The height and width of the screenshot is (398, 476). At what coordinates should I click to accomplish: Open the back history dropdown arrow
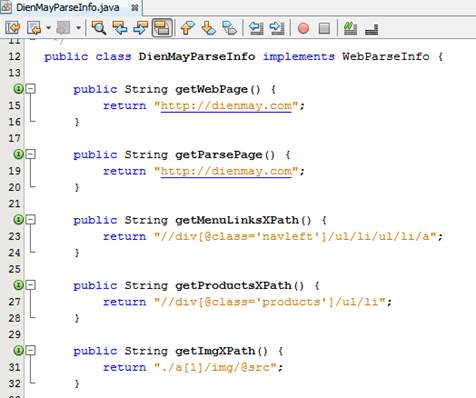point(48,28)
